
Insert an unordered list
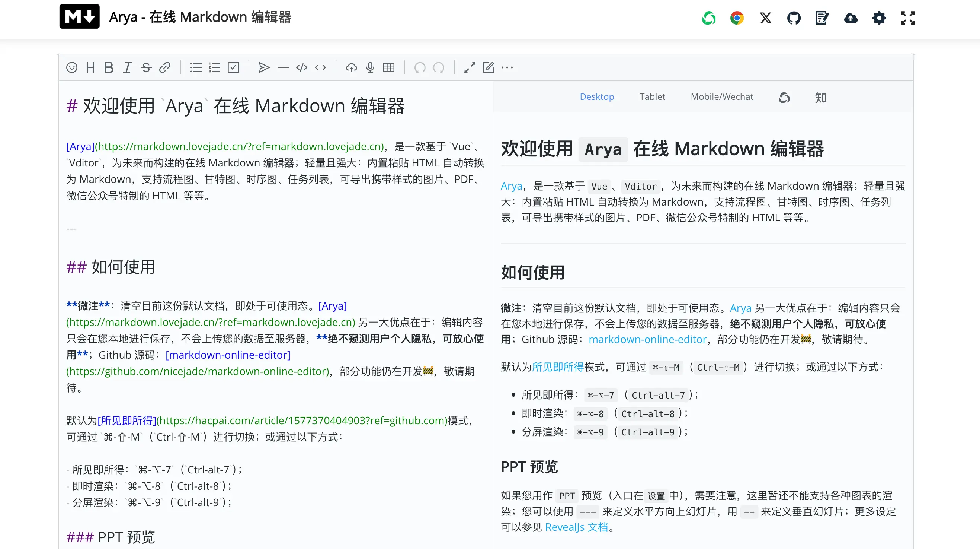pyautogui.click(x=196, y=67)
